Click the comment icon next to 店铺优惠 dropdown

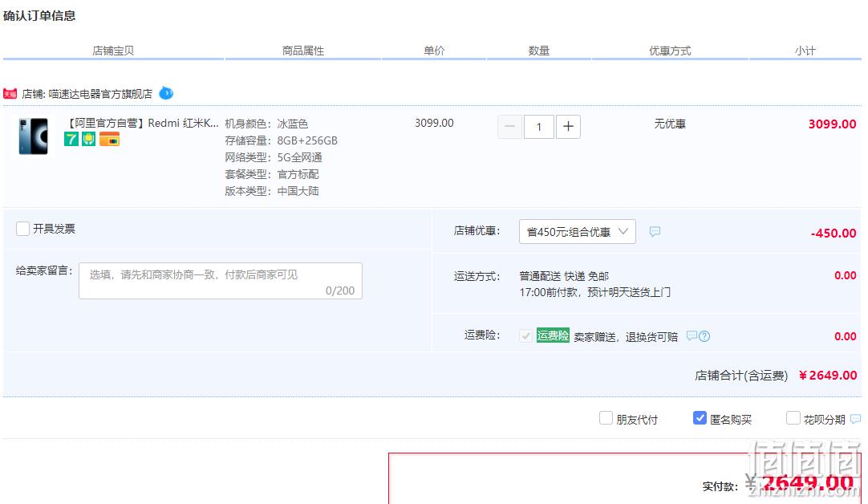pyautogui.click(x=655, y=231)
